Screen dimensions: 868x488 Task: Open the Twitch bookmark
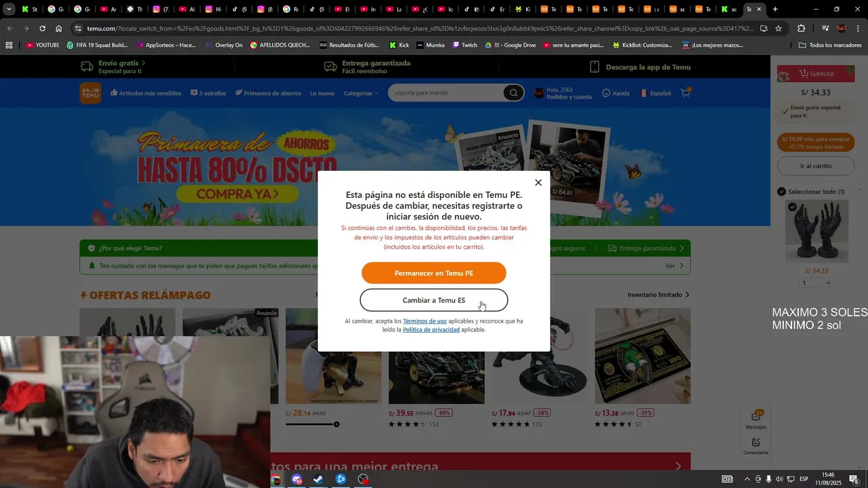tap(465, 45)
